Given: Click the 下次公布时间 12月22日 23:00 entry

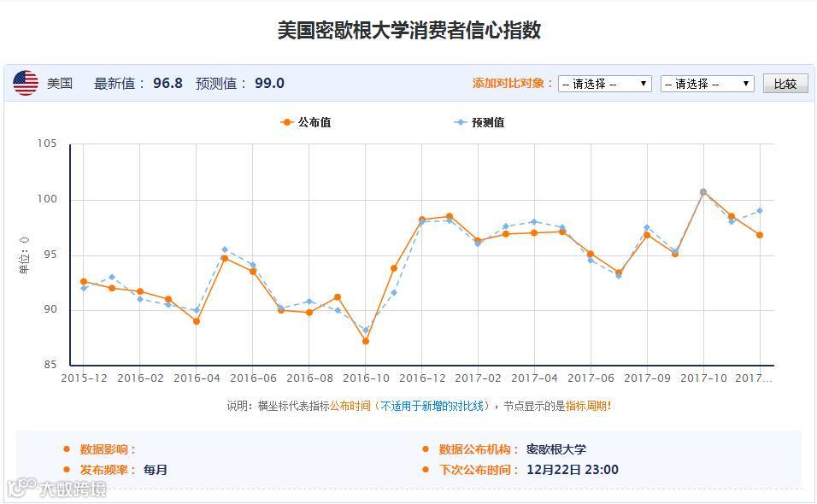Looking at the screenshot, I should coord(528,470).
